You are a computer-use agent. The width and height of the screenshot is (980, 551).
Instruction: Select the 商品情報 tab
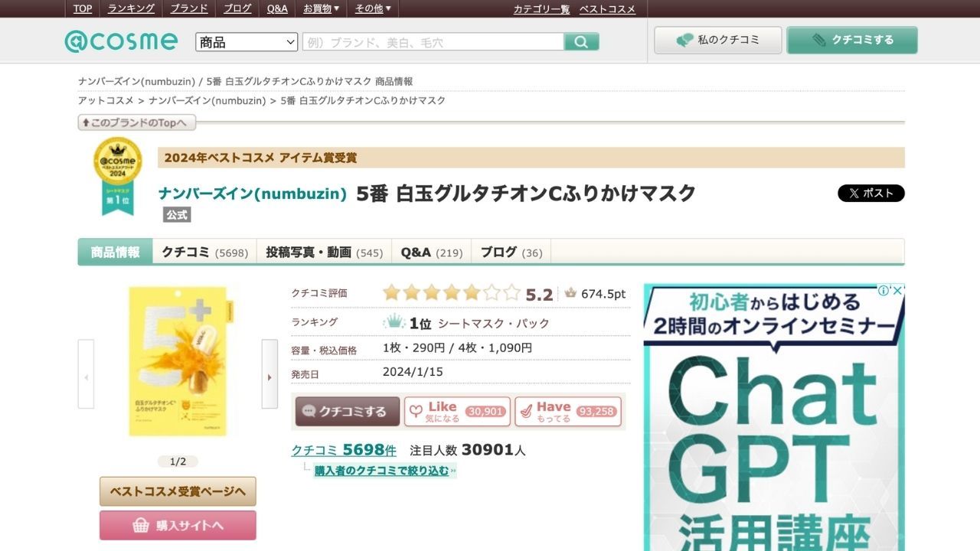[x=115, y=252]
